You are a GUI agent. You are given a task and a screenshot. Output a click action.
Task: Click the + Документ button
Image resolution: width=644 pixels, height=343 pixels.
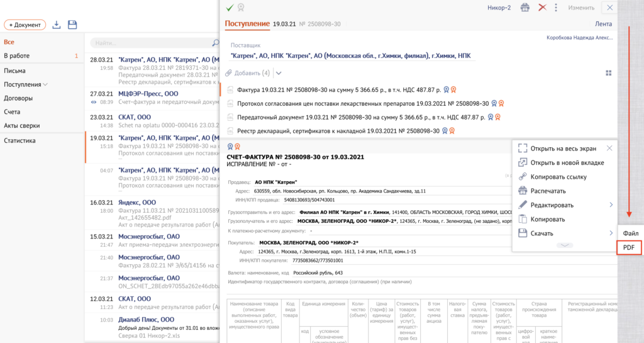point(25,25)
